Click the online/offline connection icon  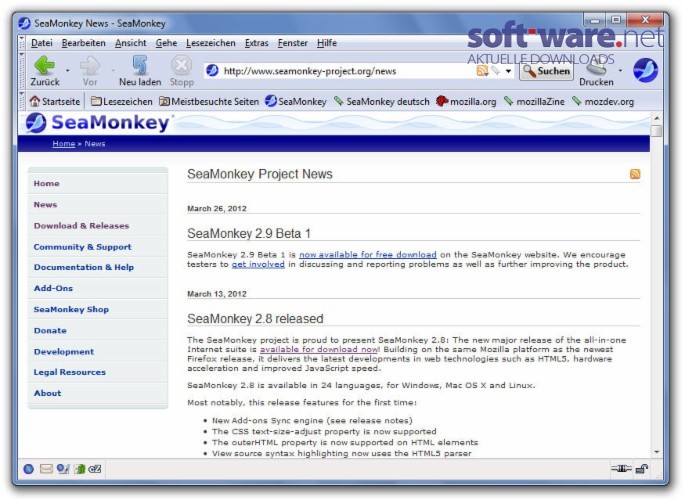[621, 469]
